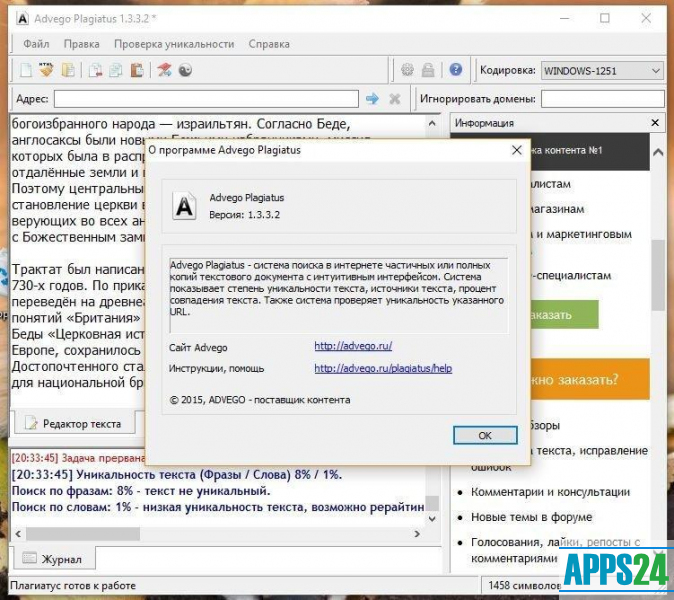Open the http://advego.ru/ link
This screenshot has height=600, width=674.
tap(353, 346)
